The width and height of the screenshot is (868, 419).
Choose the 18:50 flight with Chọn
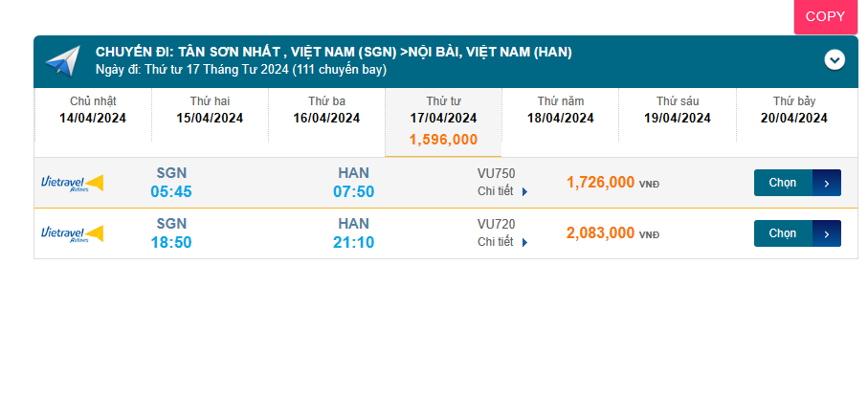pyautogui.click(x=783, y=233)
